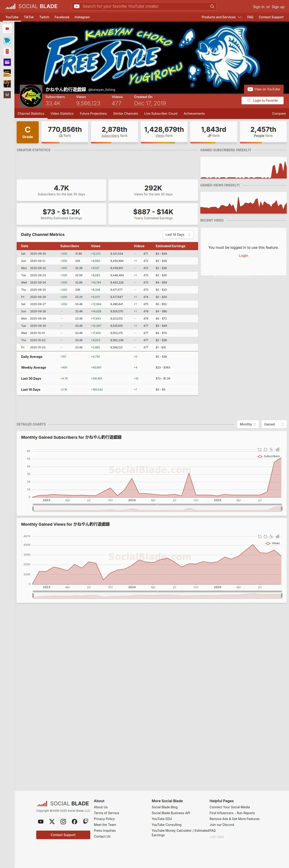289x868 pixels.
Task: Open the Similar Channels tab
Action: [126, 114]
